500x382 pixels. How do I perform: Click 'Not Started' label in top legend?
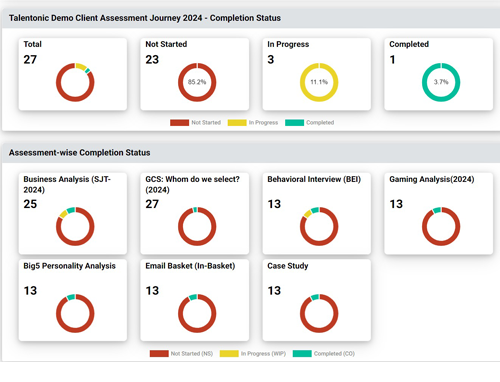click(x=206, y=123)
